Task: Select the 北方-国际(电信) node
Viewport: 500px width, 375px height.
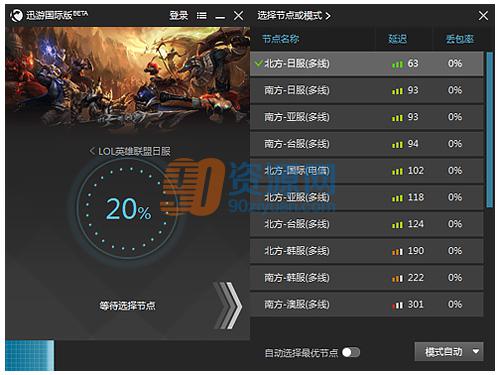Action: tap(367, 171)
